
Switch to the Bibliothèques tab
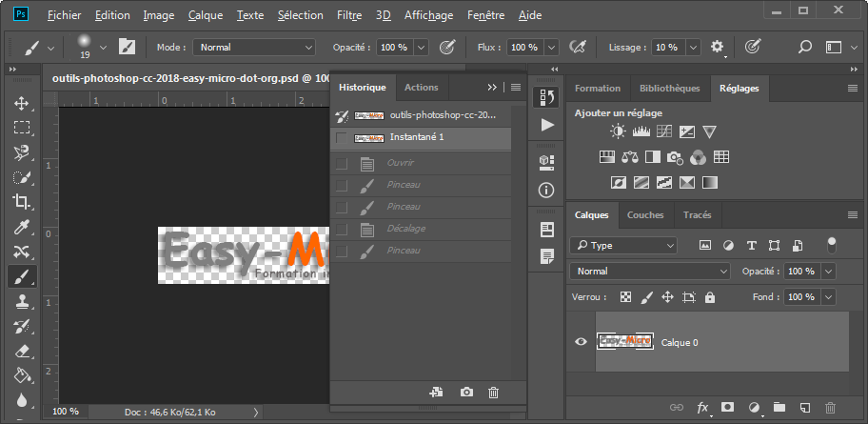click(670, 88)
